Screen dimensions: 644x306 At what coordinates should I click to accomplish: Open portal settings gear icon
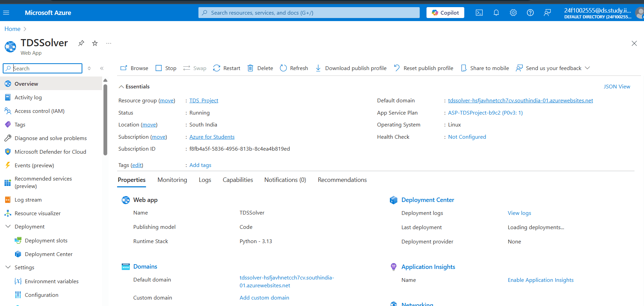tap(513, 13)
